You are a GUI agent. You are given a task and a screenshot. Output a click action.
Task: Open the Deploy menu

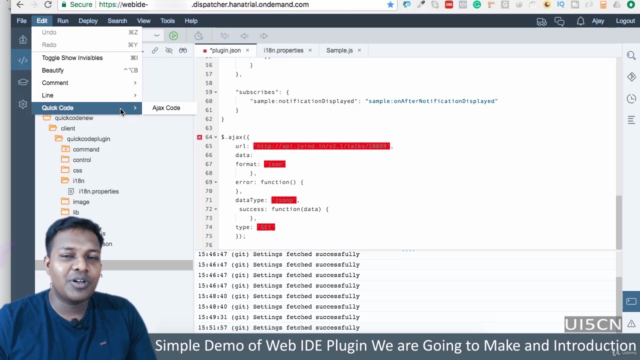pyautogui.click(x=88, y=21)
